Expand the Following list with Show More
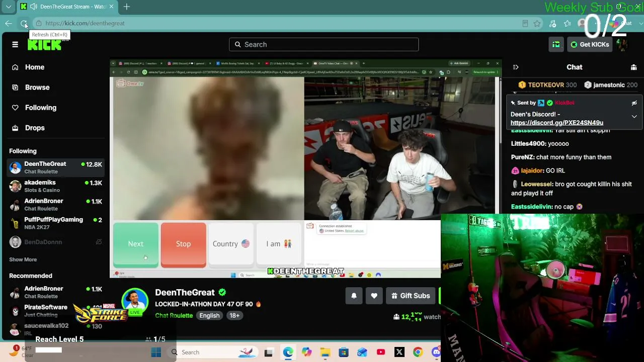 [23, 259]
